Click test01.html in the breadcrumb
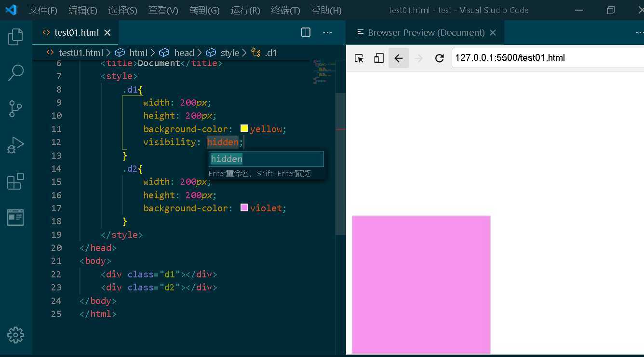The height and width of the screenshot is (357, 644). coord(81,53)
